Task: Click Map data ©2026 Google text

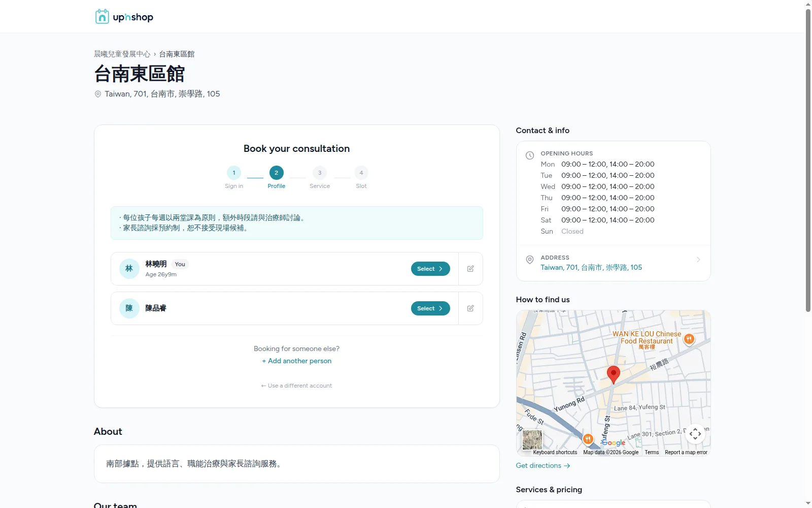Action: 611,452
